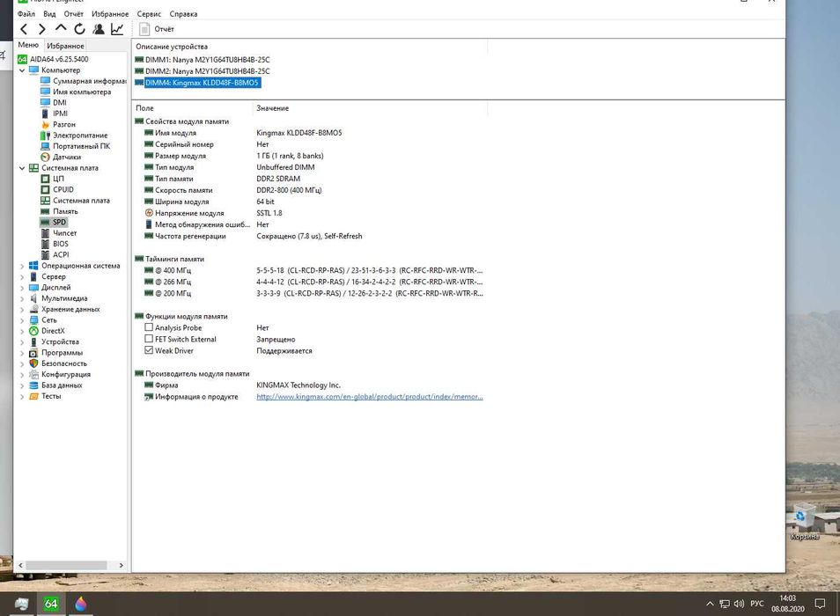
Task: Expand the Операционная система node
Action: coord(22,266)
